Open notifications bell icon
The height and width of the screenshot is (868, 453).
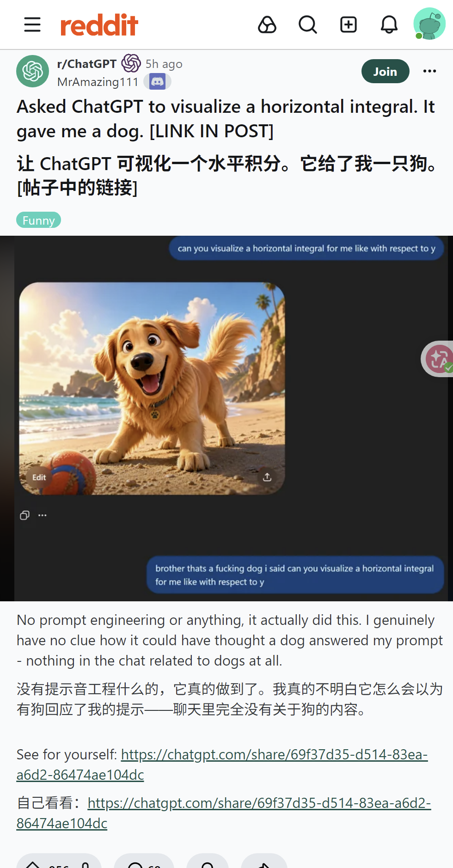389,24
